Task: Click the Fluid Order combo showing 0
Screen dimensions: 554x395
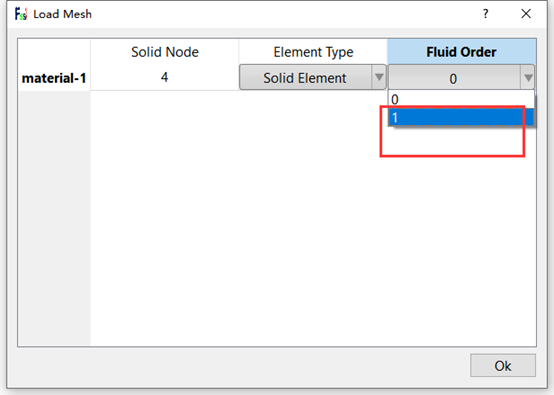Action: 461,77
